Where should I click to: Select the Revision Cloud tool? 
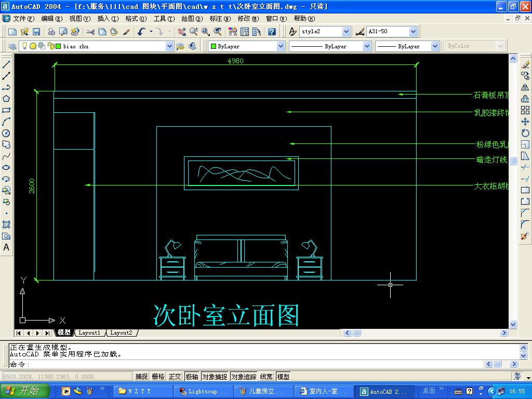[6, 144]
